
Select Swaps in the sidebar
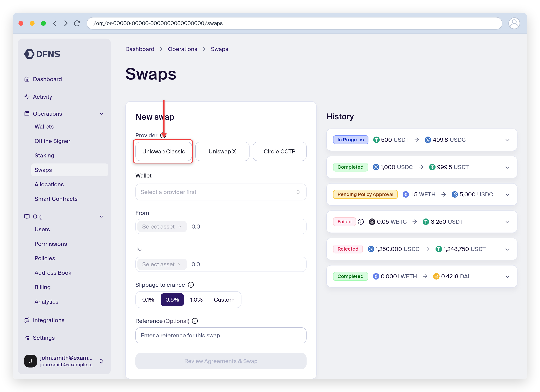[70, 170]
